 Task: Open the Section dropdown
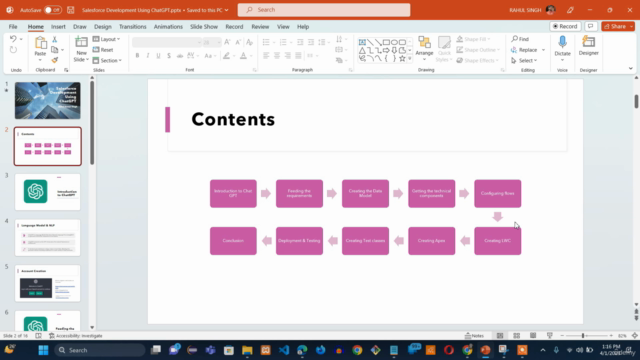pyautogui.click(x=107, y=60)
